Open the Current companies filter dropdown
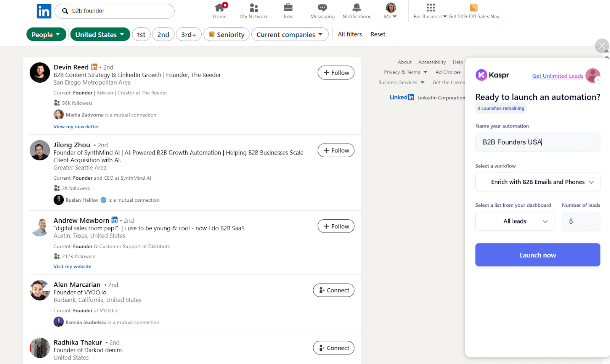The height and width of the screenshot is (364, 610). point(289,35)
